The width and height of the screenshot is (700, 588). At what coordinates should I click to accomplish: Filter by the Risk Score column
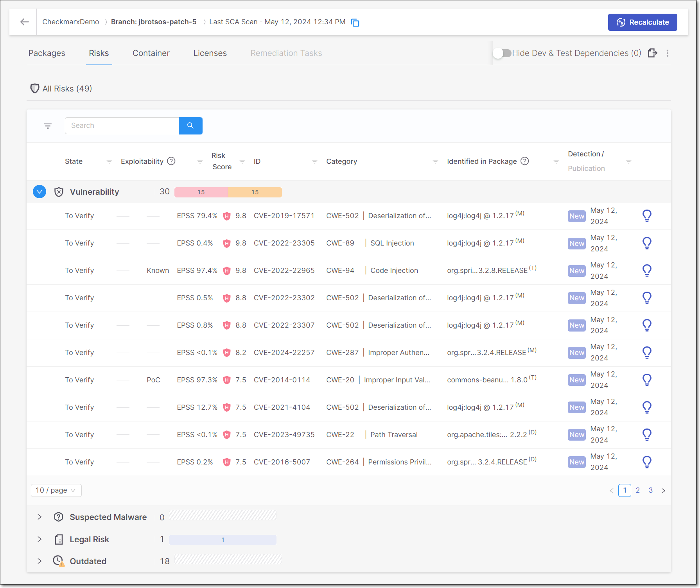242,161
